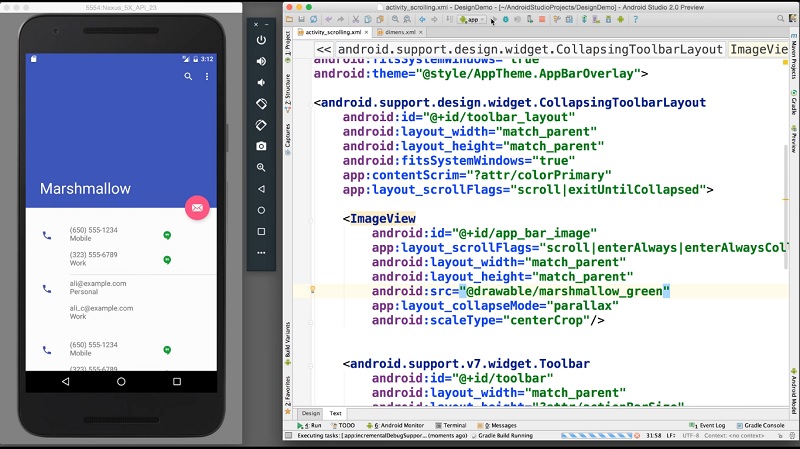Navigate back with the blue left arrow
The width and height of the screenshot is (800, 449).
pos(422,19)
